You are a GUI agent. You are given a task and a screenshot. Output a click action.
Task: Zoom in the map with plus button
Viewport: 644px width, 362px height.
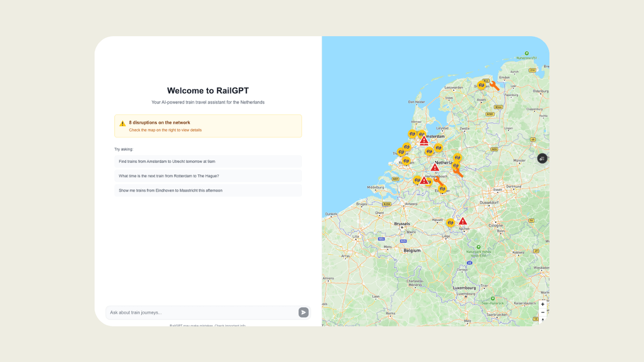[x=542, y=304]
